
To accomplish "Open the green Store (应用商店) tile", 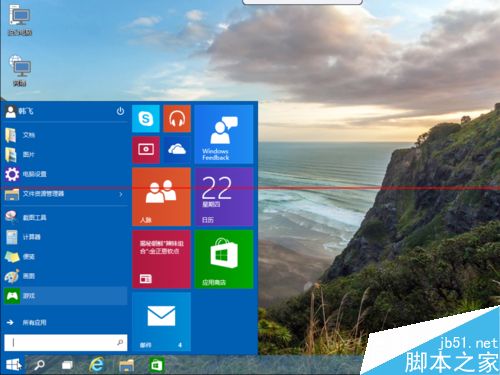I will [x=224, y=259].
